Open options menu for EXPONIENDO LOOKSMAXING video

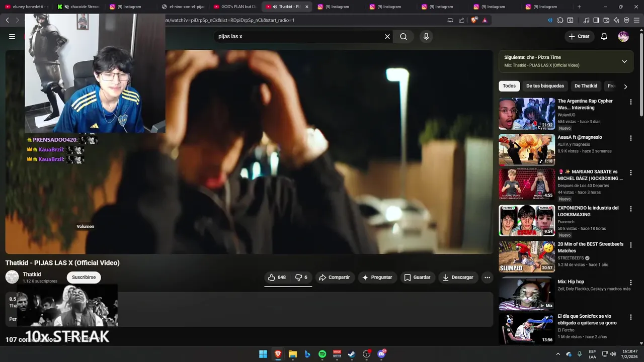[x=631, y=209]
